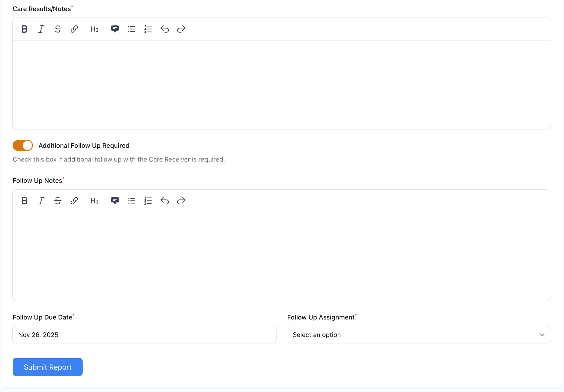
Task: Toggle bold formatting in Care Results editor
Action: point(24,29)
